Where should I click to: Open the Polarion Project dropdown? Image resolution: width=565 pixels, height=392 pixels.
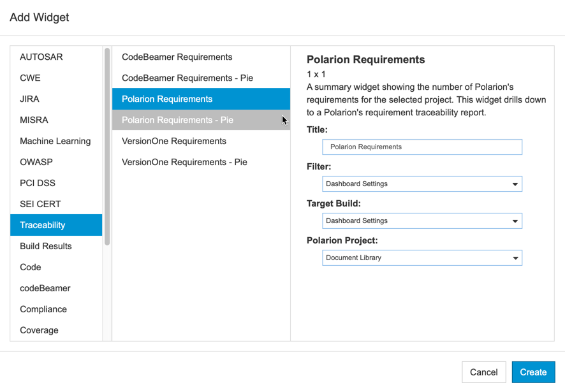pos(422,258)
